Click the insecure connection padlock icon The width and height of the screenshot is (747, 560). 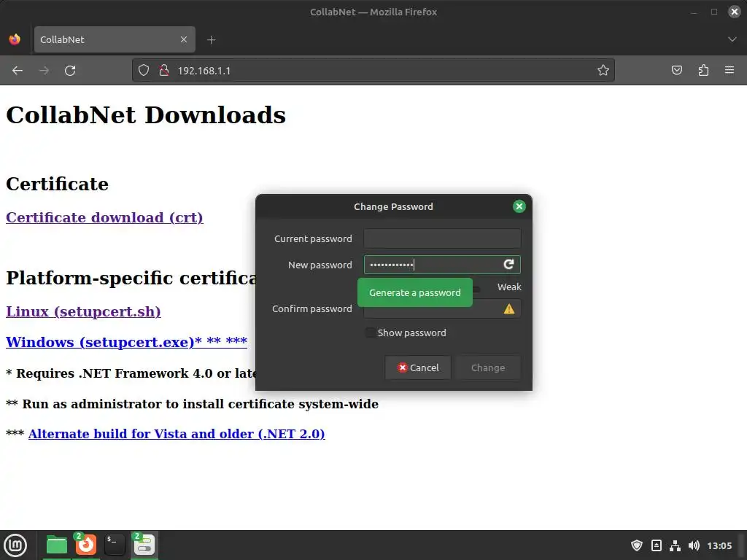pos(164,71)
